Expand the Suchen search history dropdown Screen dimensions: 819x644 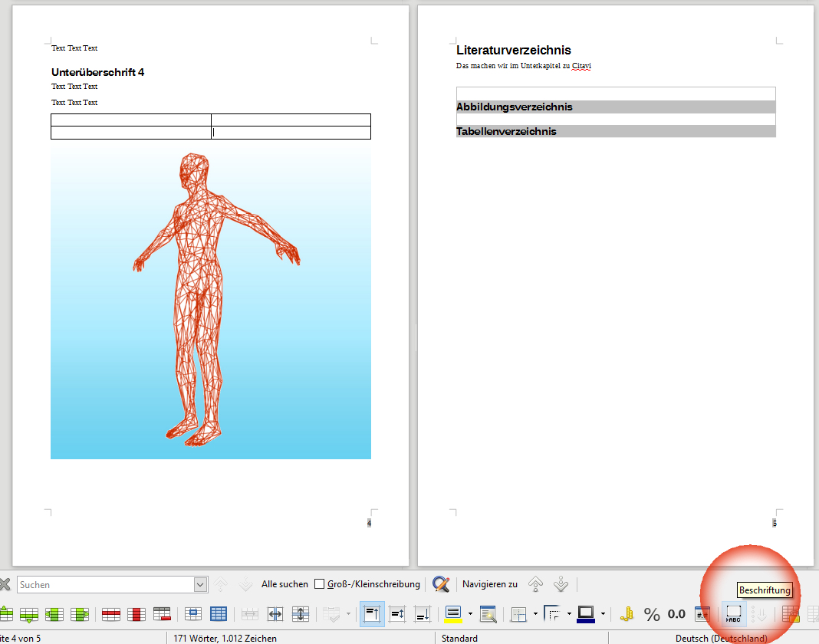click(x=201, y=585)
